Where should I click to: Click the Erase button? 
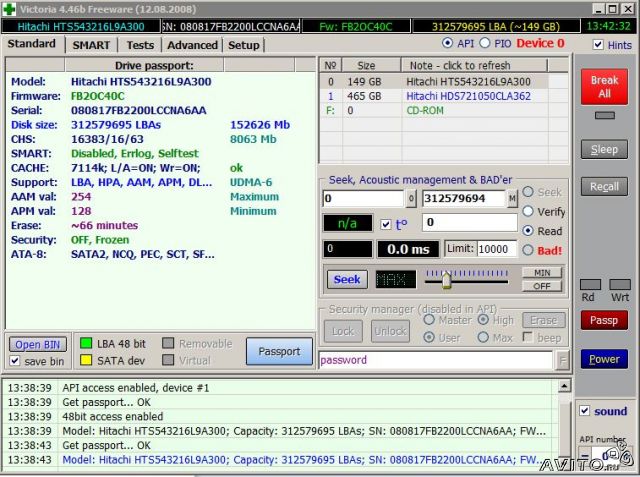pyautogui.click(x=544, y=320)
